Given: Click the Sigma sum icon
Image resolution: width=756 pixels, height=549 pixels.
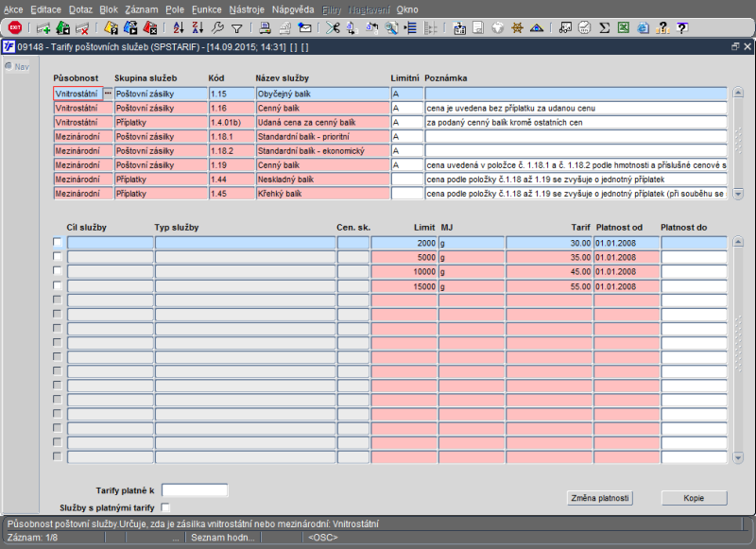Looking at the screenshot, I should pos(605,27).
